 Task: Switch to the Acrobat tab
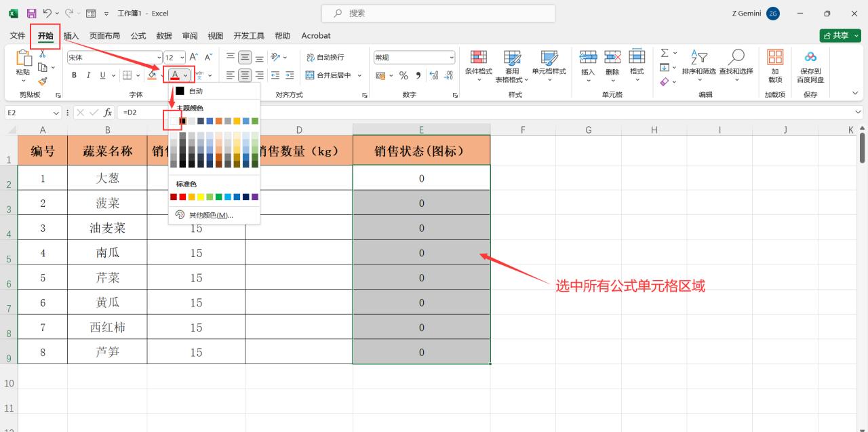pos(316,36)
